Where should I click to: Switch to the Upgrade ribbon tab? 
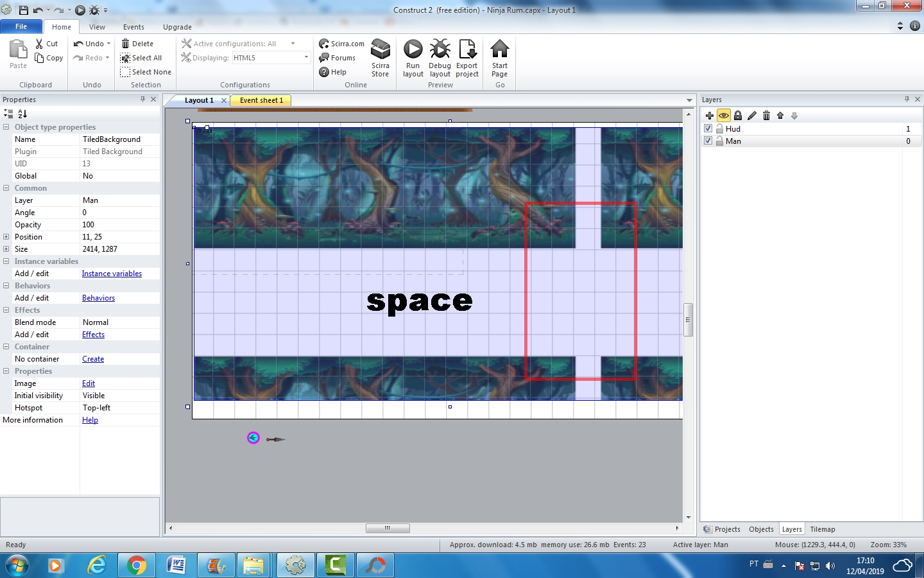177,27
